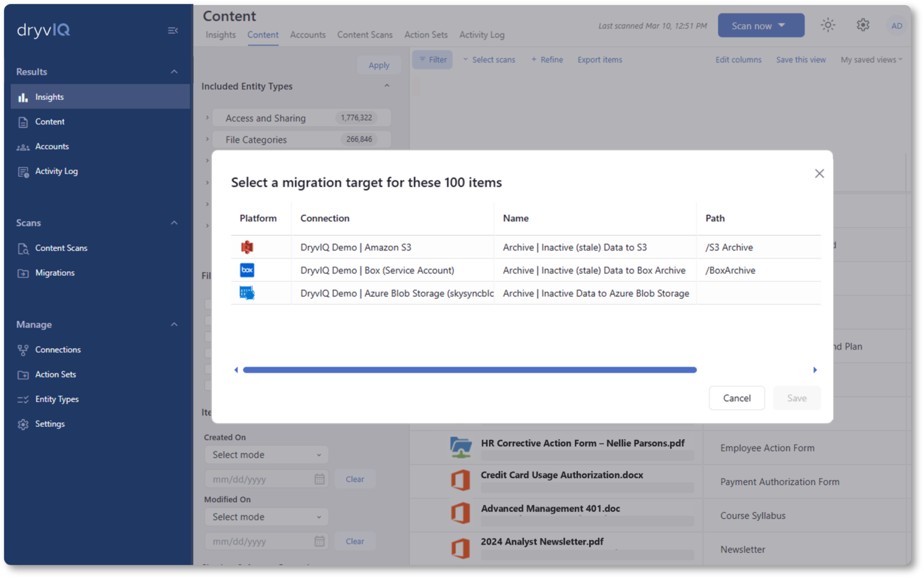924x578 pixels.
Task: Select the Azure Blob Storage platform icon
Action: coord(247,293)
